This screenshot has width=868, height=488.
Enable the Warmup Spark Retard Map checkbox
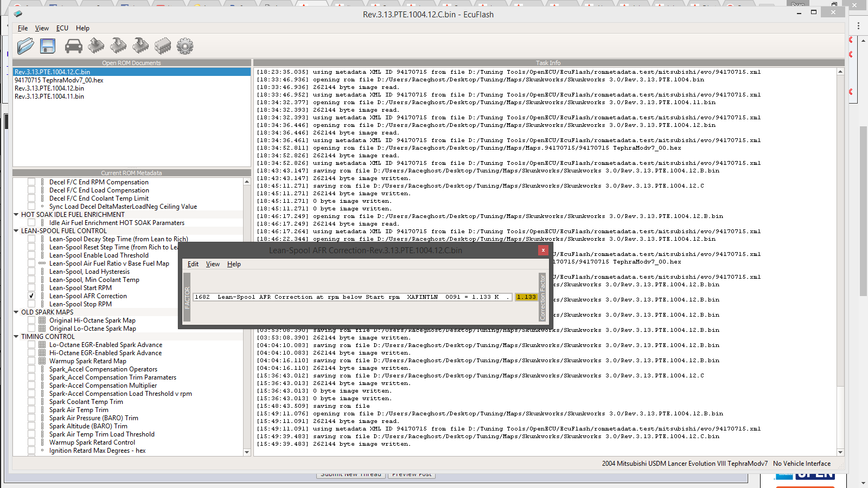[31, 361]
